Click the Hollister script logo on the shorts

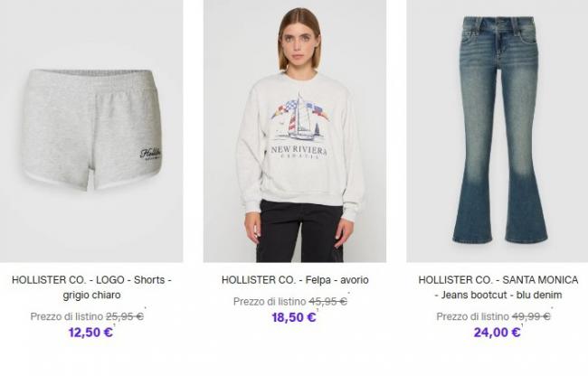coord(151,154)
